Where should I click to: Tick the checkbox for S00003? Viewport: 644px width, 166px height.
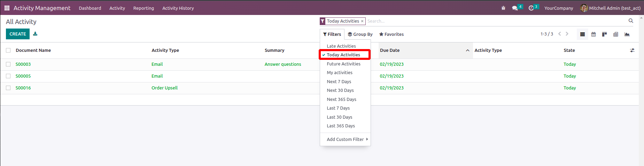pyautogui.click(x=8, y=64)
